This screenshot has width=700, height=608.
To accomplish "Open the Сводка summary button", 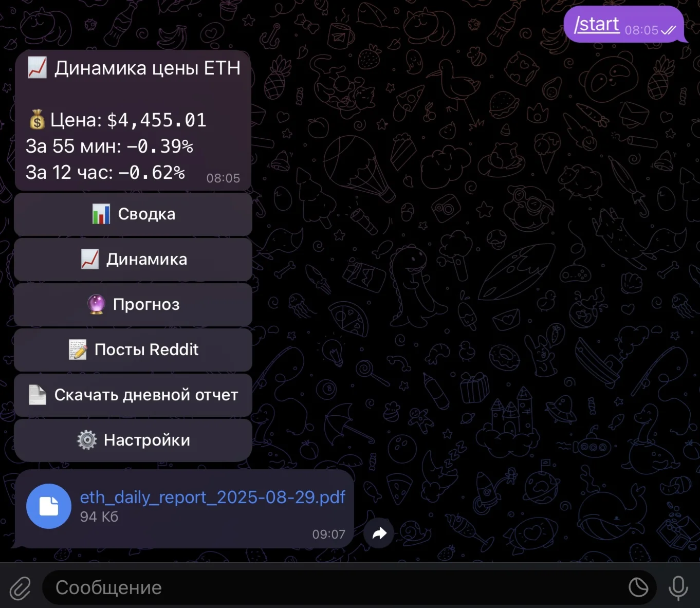I will tap(133, 214).
